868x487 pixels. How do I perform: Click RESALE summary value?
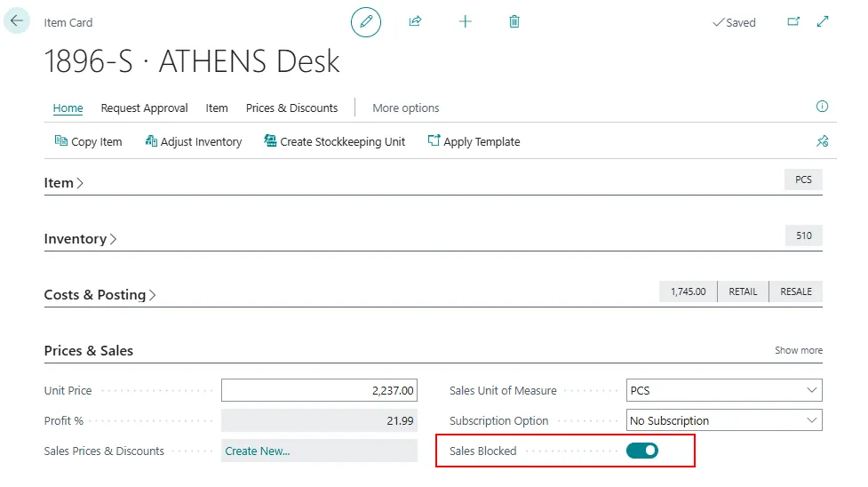(796, 291)
